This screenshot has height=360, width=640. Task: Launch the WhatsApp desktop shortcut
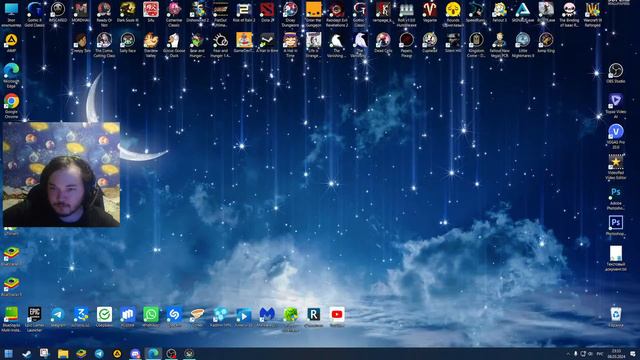coord(151,317)
